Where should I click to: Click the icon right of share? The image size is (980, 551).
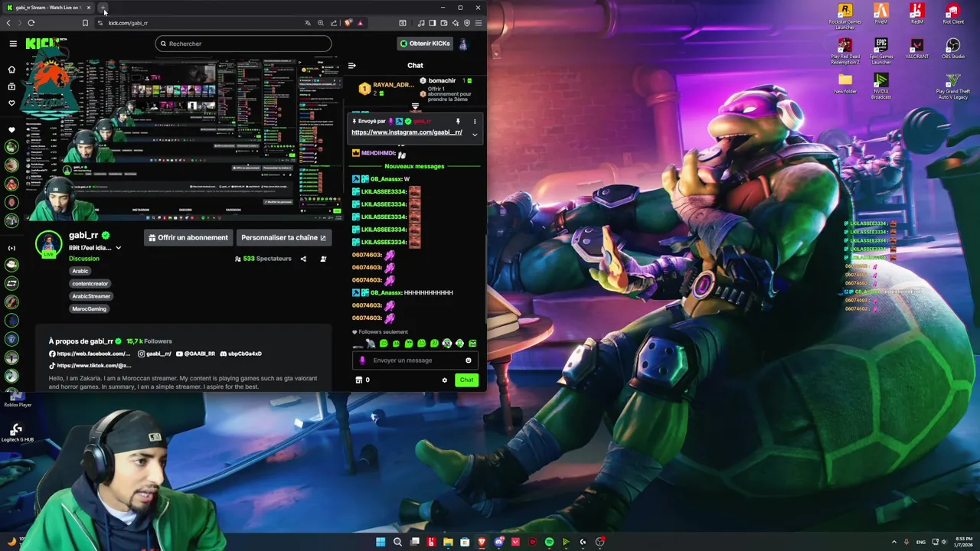coord(323,259)
